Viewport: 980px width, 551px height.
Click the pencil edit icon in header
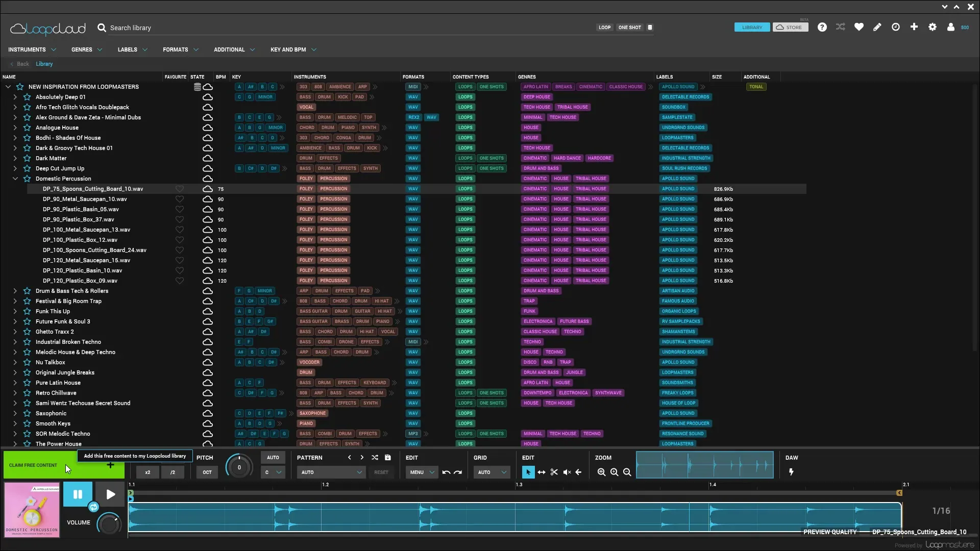[x=877, y=27]
